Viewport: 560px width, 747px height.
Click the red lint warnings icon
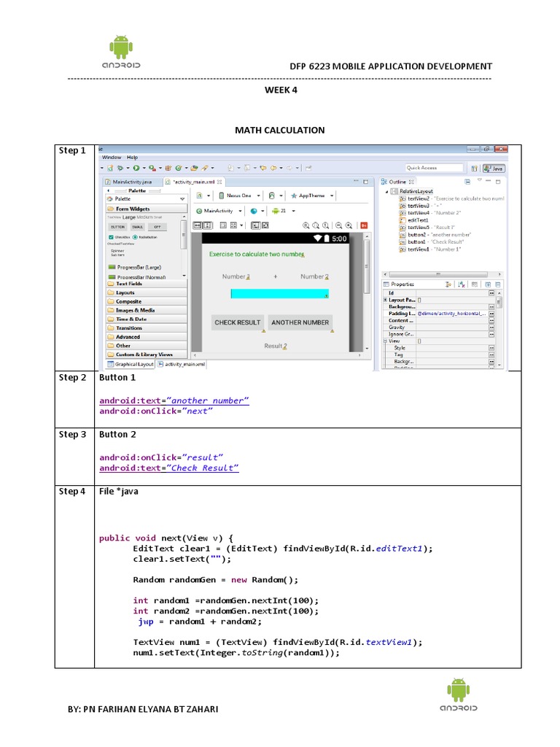point(363,225)
